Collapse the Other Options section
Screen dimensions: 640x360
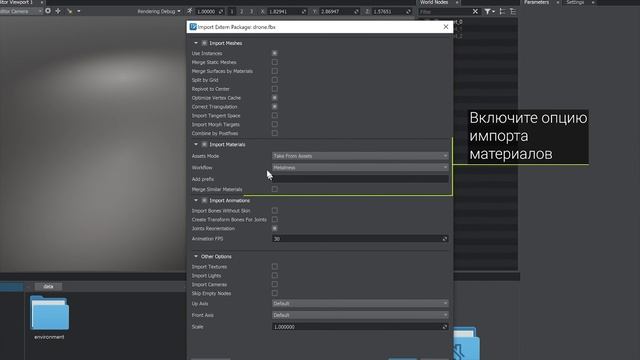tap(196, 256)
